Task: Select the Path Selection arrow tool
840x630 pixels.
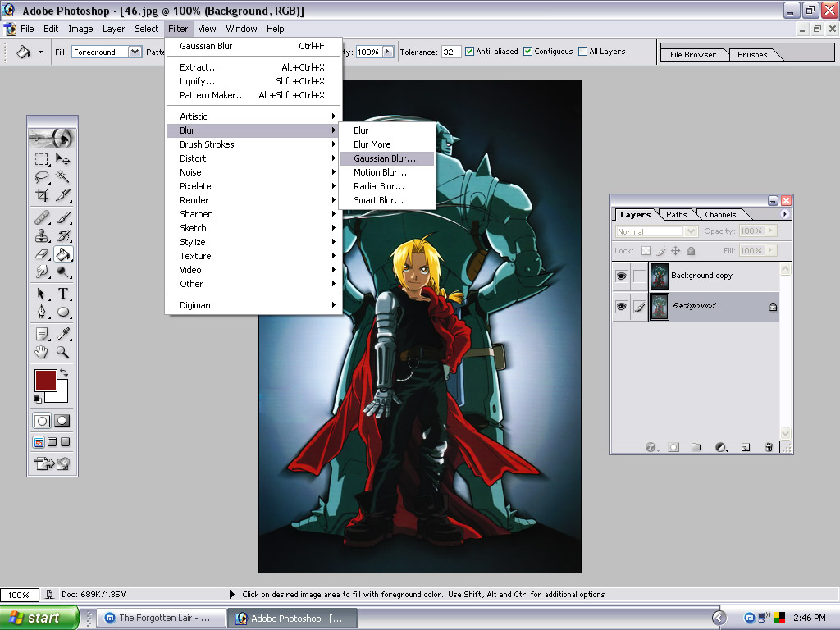Action: pyautogui.click(x=42, y=294)
